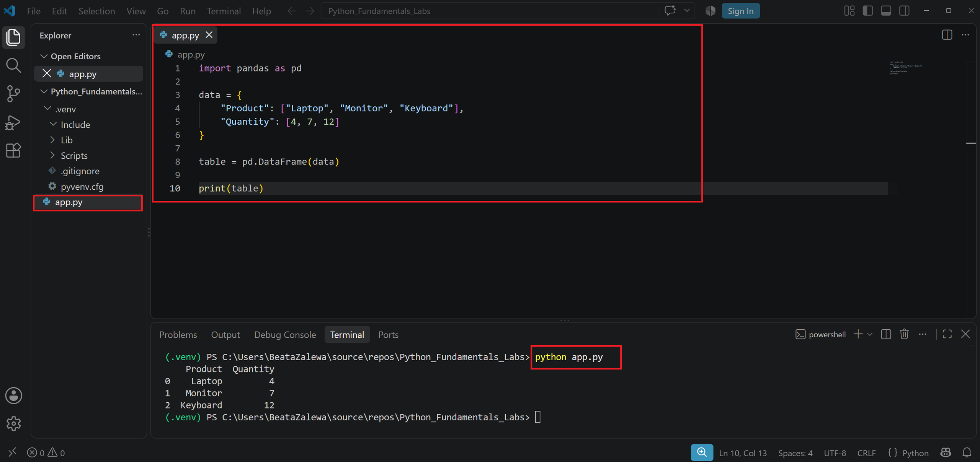This screenshot has height=462, width=980.
Task: Open the Explorer view in activity bar
Action: coord(13,37)
